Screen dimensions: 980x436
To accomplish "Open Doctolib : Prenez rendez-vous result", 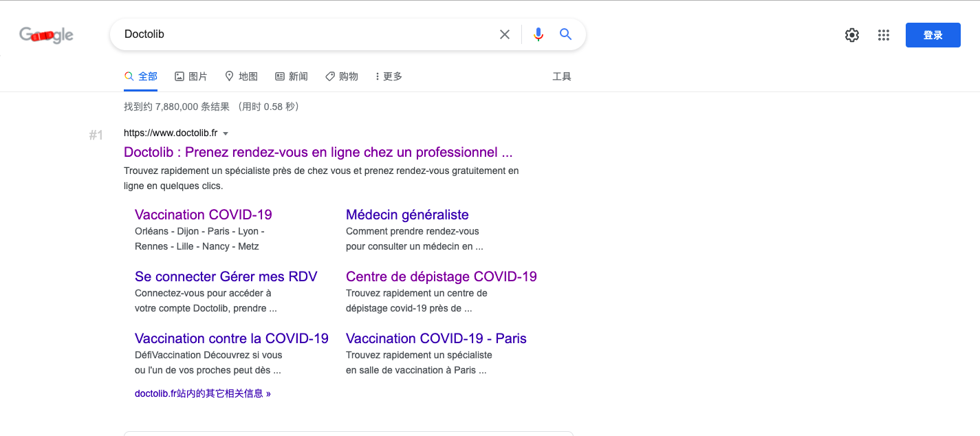I will [318, 152].
